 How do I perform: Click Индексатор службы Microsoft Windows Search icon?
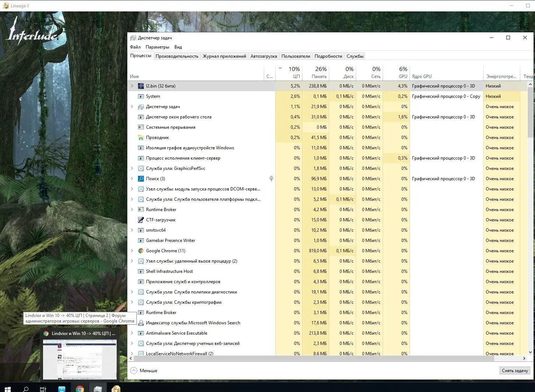point(141,323)
